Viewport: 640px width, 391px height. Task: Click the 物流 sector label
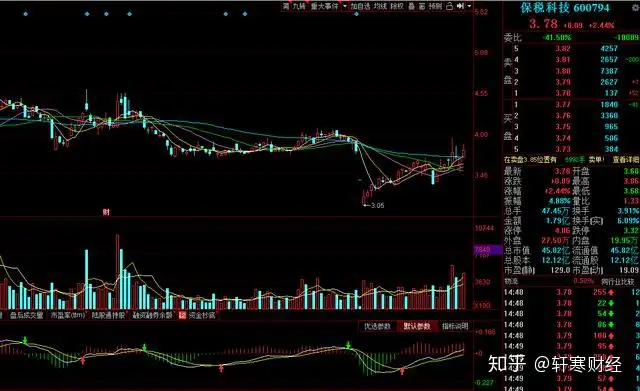pyautogui.click(x=511, y=281)
